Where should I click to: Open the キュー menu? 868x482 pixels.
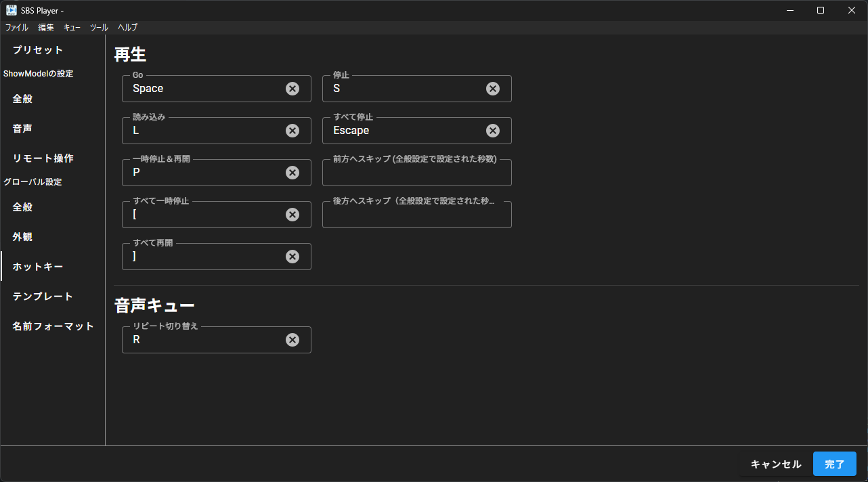click(x=71, y=27)
